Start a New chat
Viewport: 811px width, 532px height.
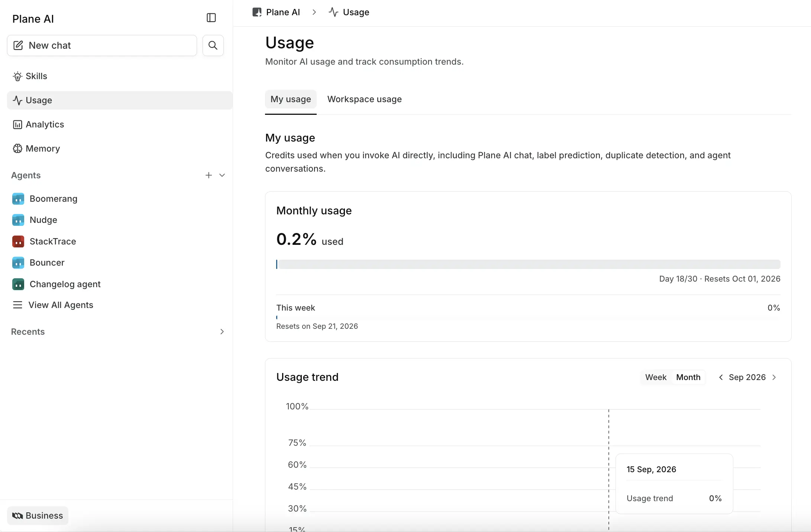click(x=102, y=45)
